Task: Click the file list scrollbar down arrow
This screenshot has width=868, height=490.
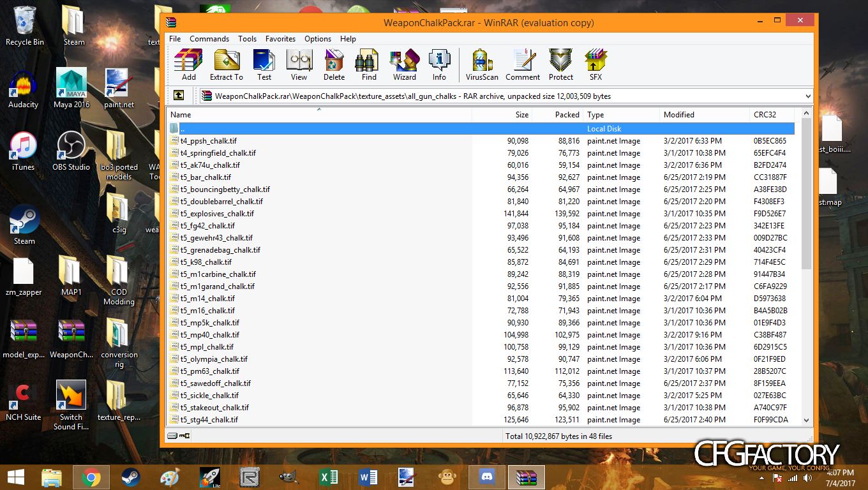Action: click(807, 420)
